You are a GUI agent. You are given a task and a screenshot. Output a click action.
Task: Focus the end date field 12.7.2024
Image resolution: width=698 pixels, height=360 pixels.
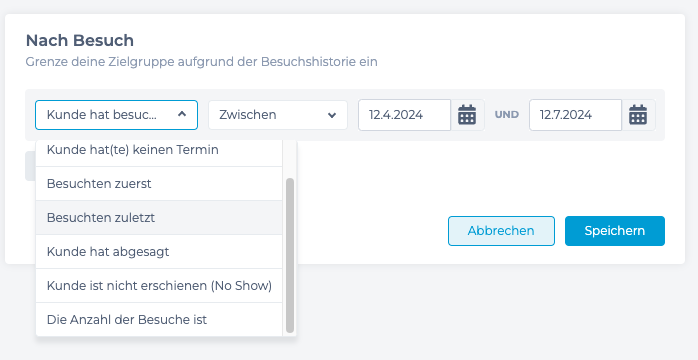576,115
